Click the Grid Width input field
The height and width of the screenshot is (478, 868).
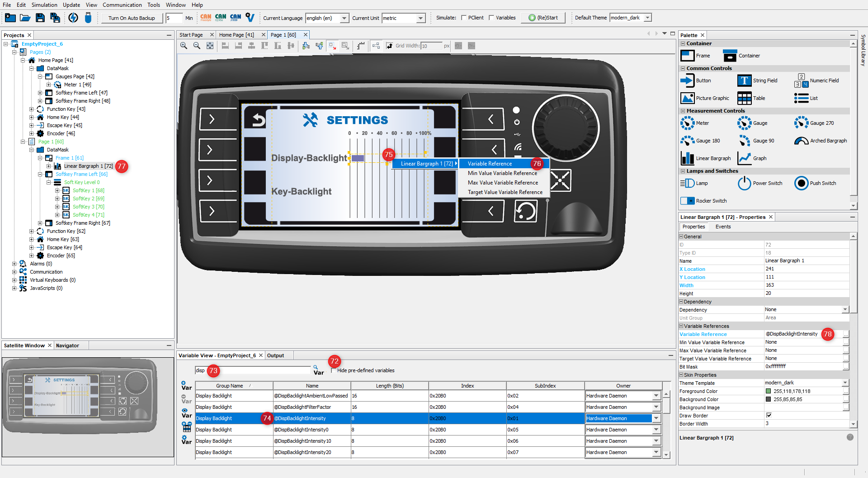pyautogui.click(x=431, y=46)
